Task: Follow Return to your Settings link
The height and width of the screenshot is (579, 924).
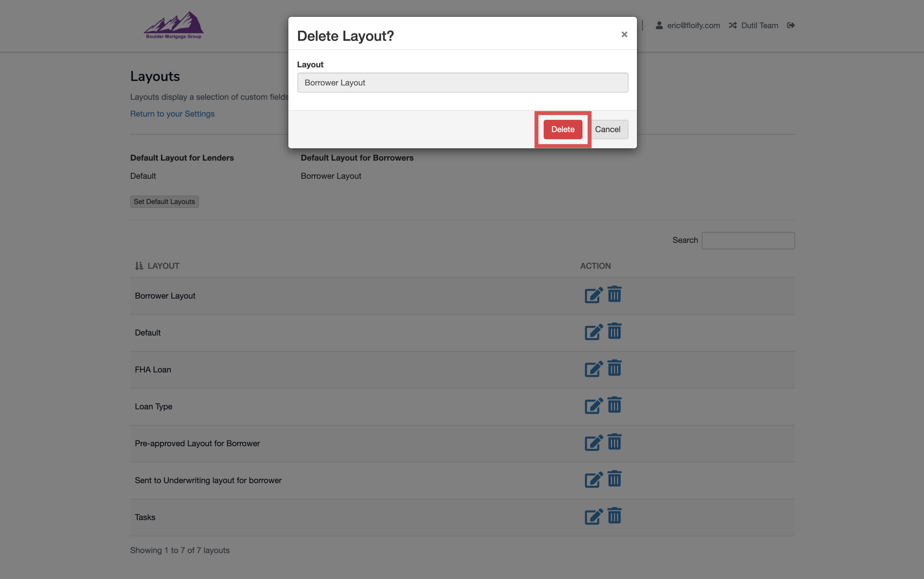Action: click(172, 114)
